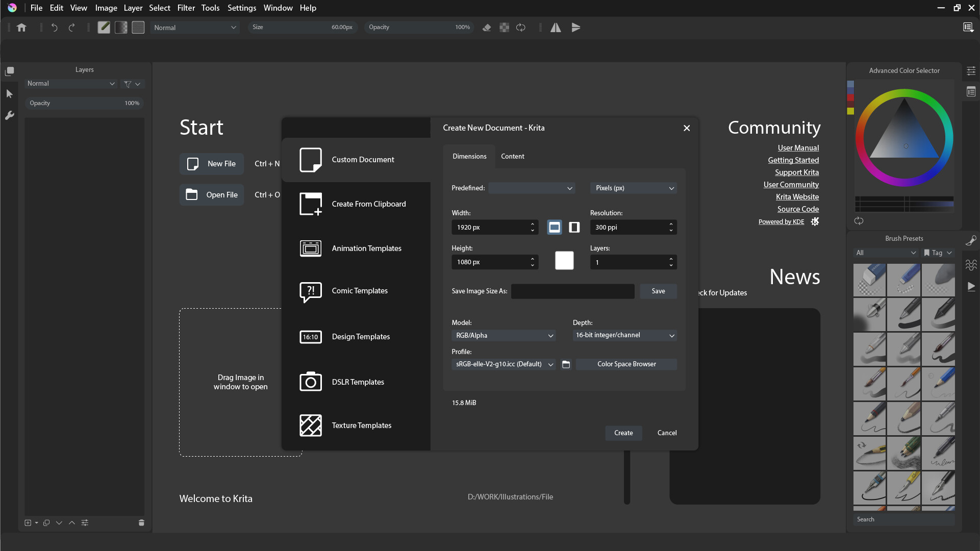Open the color Model dropdown
Image resolution: width=980 pixels, height=551 pixels.
pyautogui.click(x=504, y=335)
